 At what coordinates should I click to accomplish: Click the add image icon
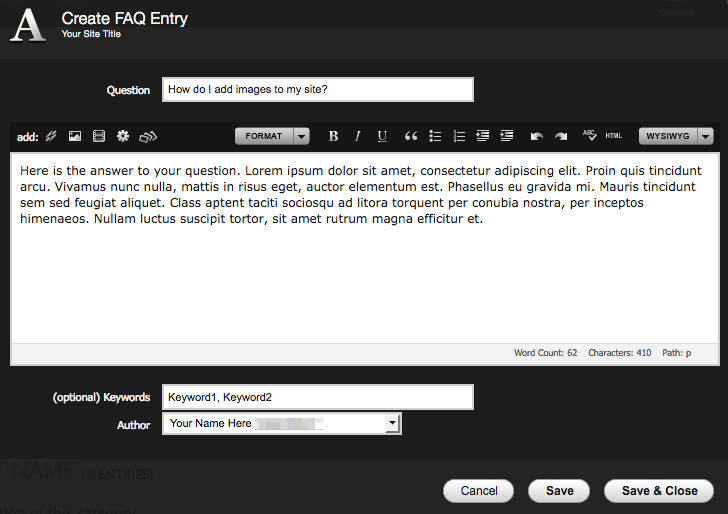click(74, 136)
